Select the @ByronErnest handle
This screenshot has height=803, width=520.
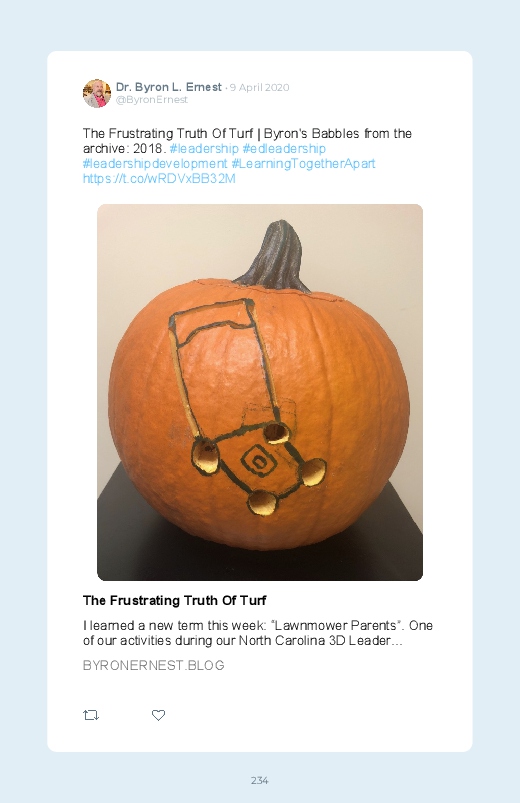(x=152, y=100)
